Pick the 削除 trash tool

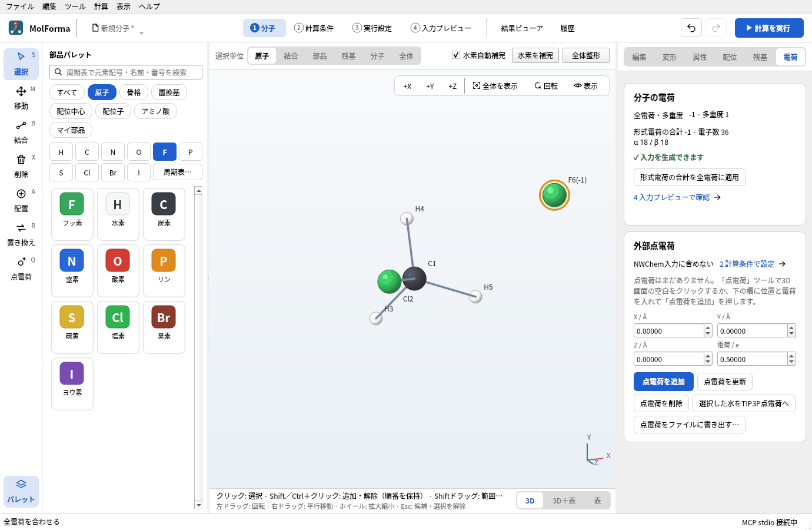pos(21,166)
